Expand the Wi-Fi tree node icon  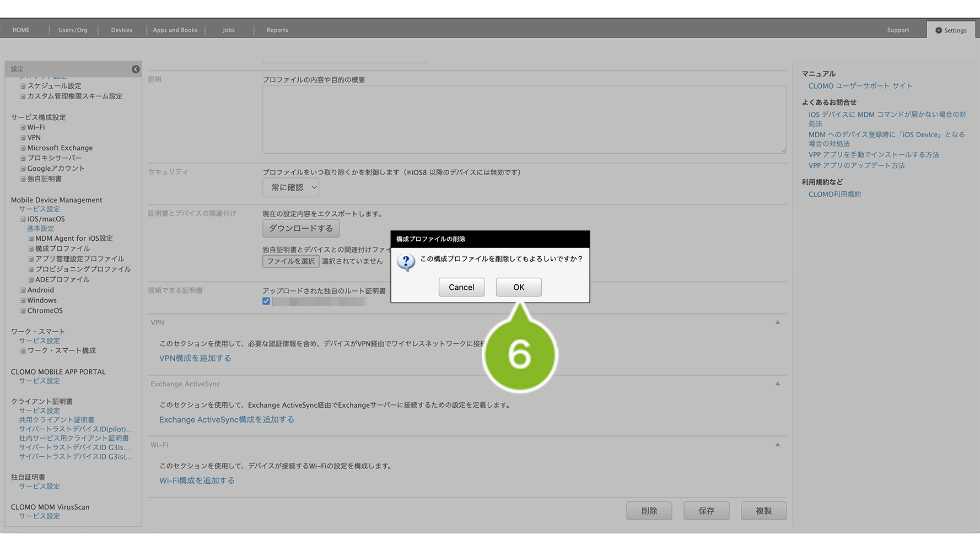(23, 127)
